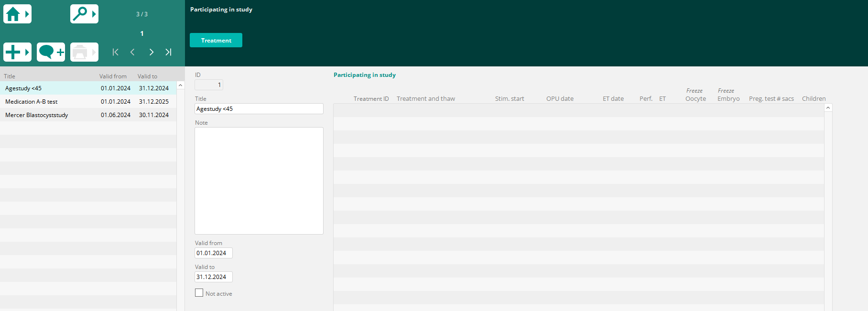Open the search magnifier menu

pos(84,14)
